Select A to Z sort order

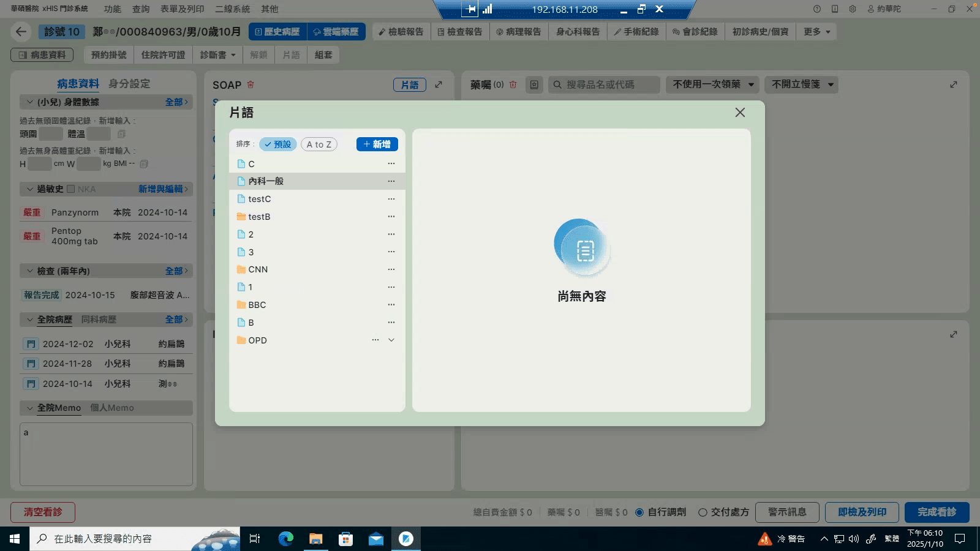pos(319,144)
